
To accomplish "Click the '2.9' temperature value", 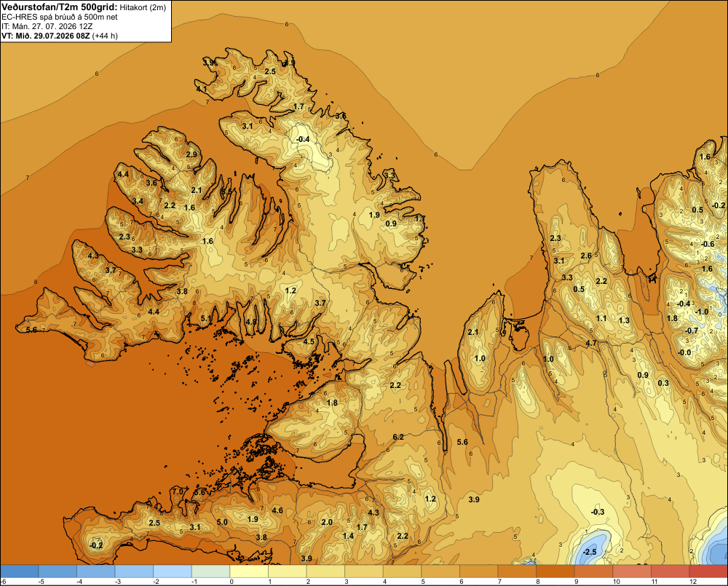I will (x=191, y=154).
